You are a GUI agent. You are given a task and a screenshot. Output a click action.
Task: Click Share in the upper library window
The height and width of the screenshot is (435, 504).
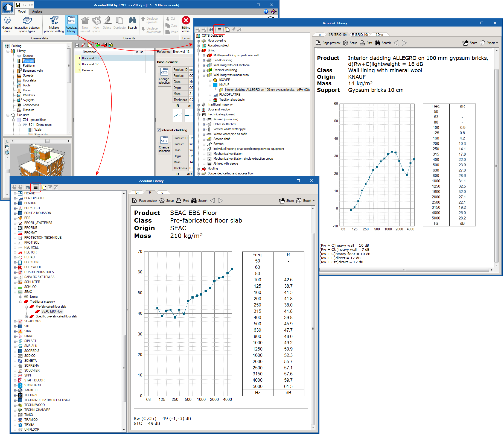470,43
